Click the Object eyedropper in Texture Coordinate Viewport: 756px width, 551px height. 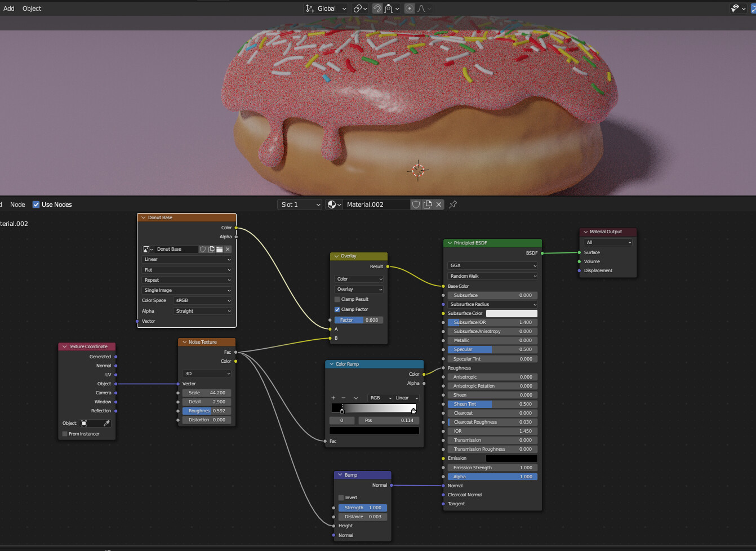point(106,423)
